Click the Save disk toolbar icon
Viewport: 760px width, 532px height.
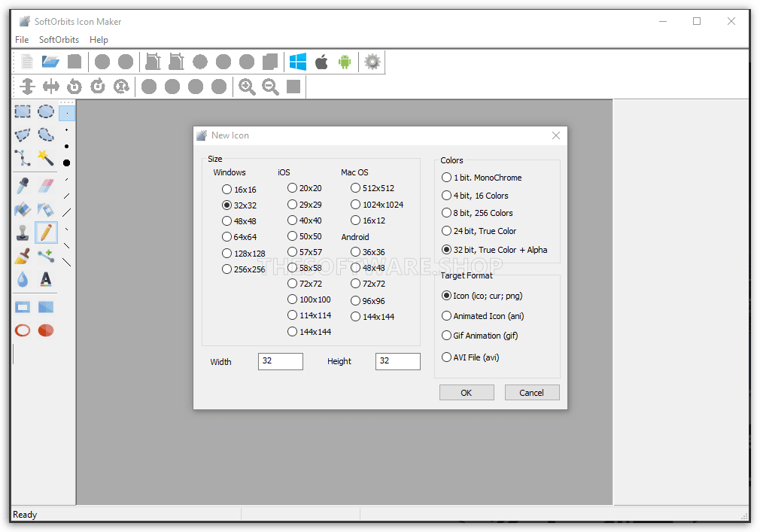[x=74, y=62]
